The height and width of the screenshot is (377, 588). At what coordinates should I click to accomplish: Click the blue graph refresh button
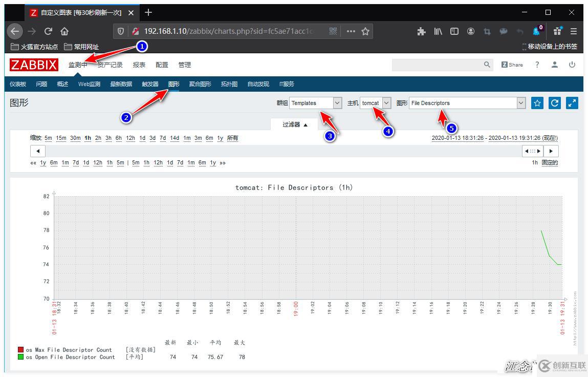pos(555,103)
